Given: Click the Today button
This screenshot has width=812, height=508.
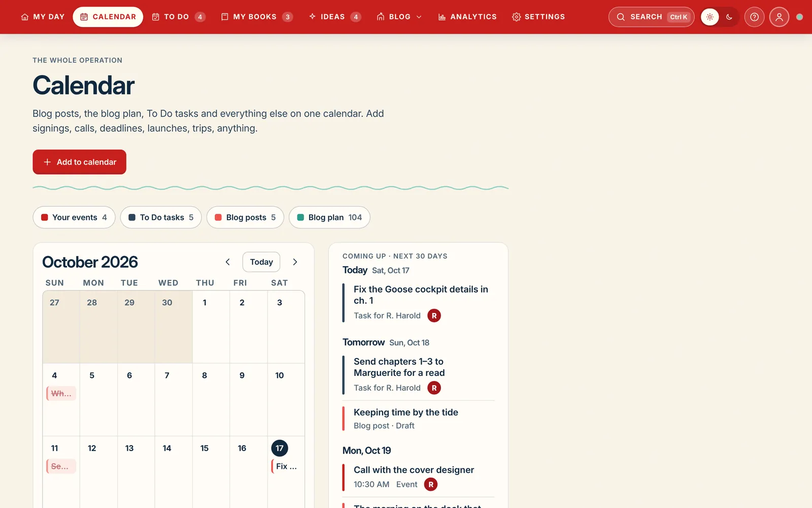Looking at the screenshot, I should [x=261, y=262].
